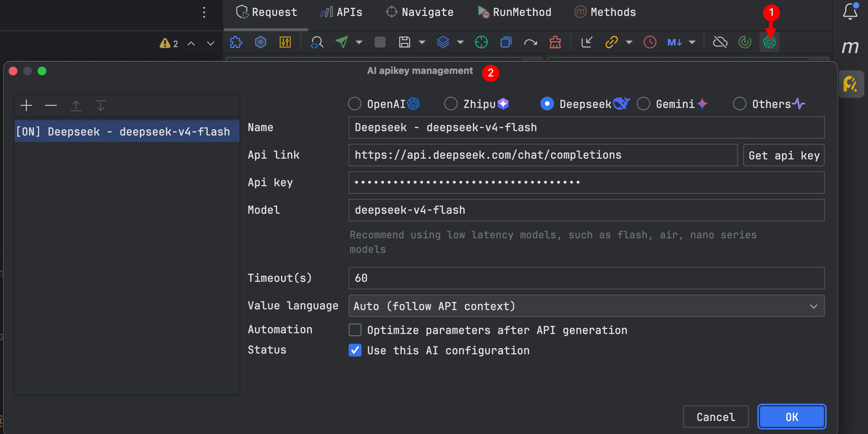Click the curved redo arrow icon
Viewport: 868px width, 434px height.
click(x=530, y=42)
